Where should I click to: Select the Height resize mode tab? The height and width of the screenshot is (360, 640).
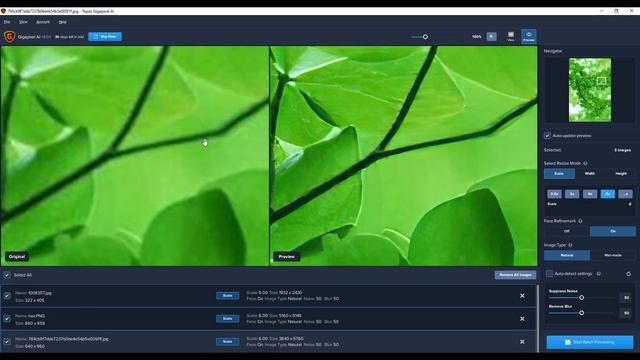621,173
